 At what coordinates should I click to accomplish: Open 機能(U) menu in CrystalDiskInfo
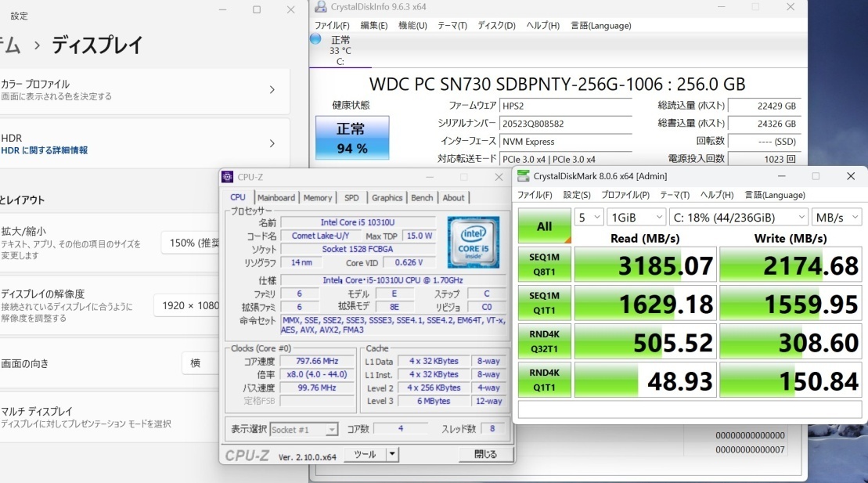coord(413,26)
